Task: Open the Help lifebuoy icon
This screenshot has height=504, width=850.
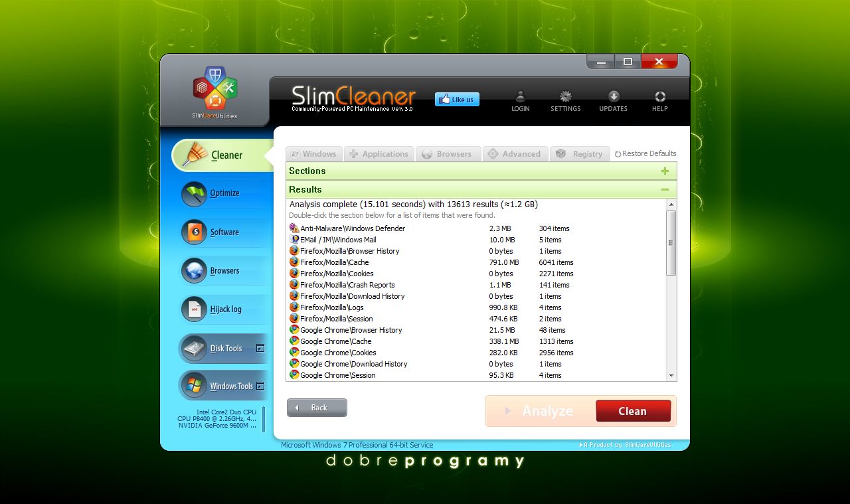Action: click(x=659, y=101)
